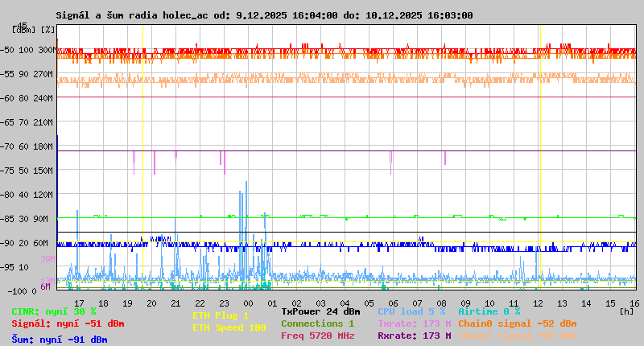
Task: Click the '-75 50 150M' y-axis label
Action: (x=28, y=171)
